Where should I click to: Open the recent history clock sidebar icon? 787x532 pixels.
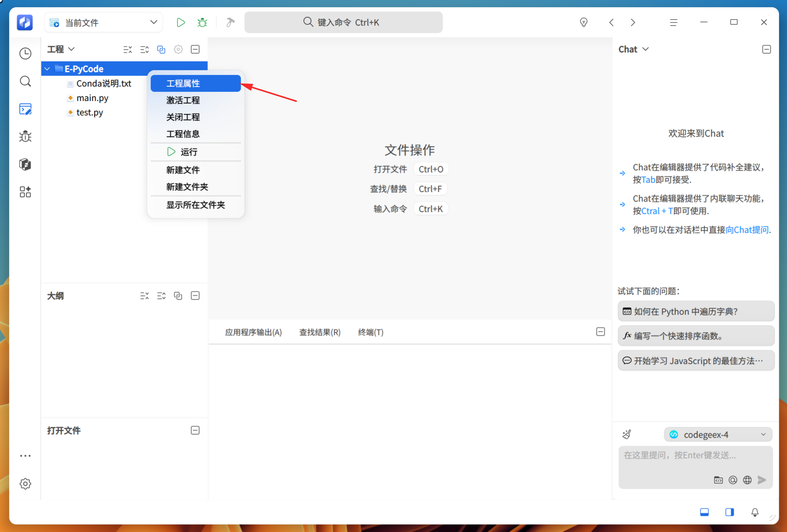[25, 53]
